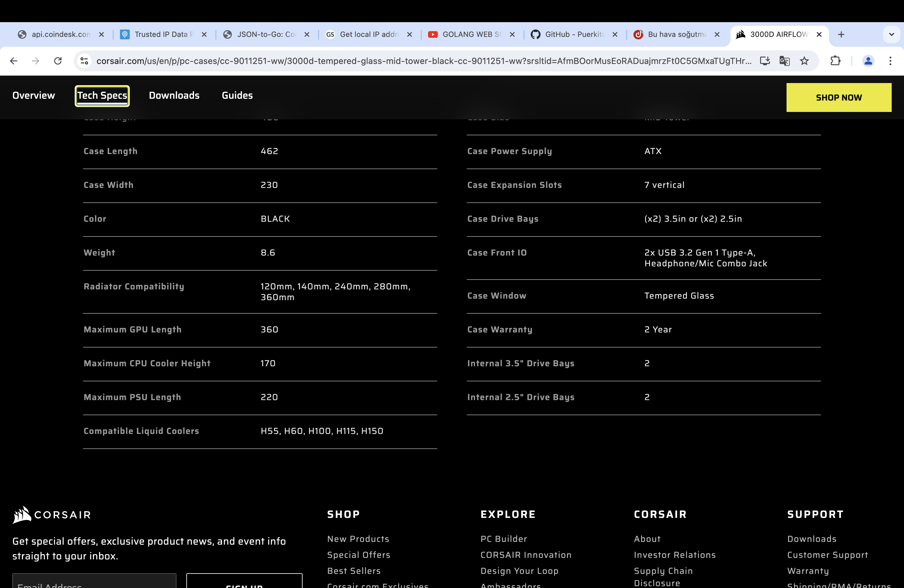Reload the Corsair page
Screen dimensions: 904x588
point(58,61)
